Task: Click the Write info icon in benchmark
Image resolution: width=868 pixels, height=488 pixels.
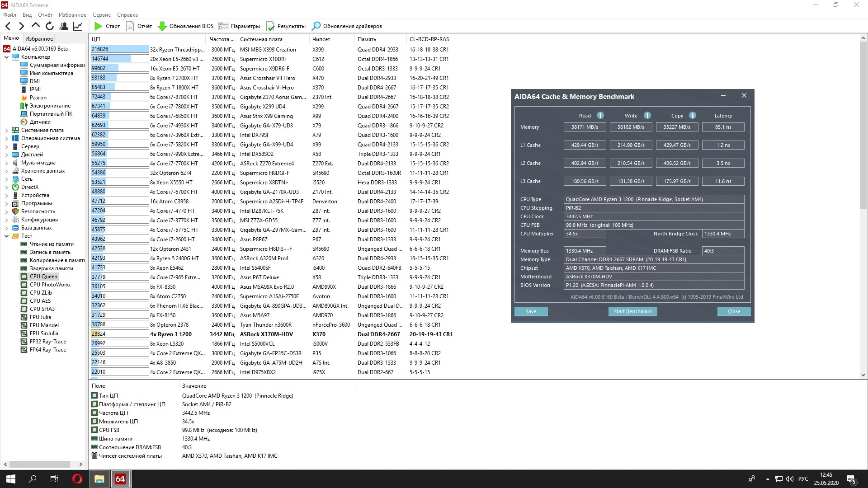Action: 647,115
